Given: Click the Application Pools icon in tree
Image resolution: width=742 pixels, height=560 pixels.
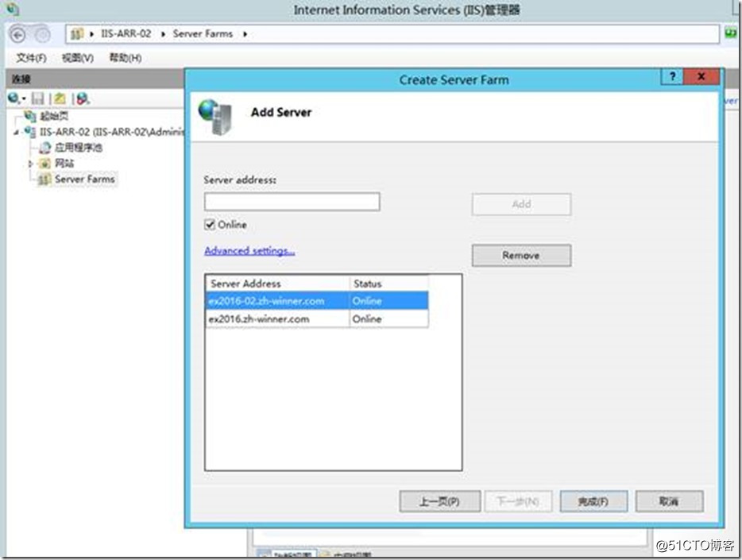Looking at the screenshot, I should pos(44,148).
